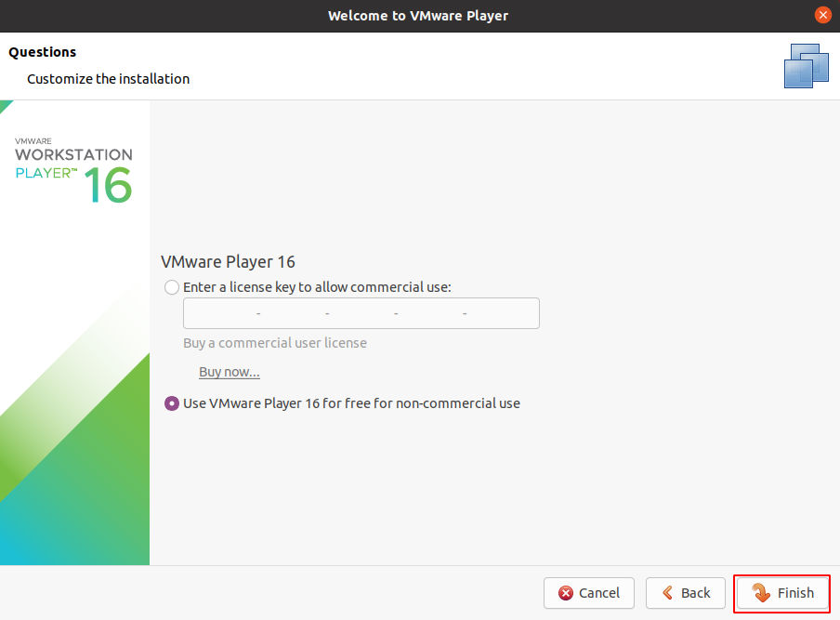Screen dimensions: 840x620
Task: Click the VMware stacked windows icon in header
Action: coord(805,66)
